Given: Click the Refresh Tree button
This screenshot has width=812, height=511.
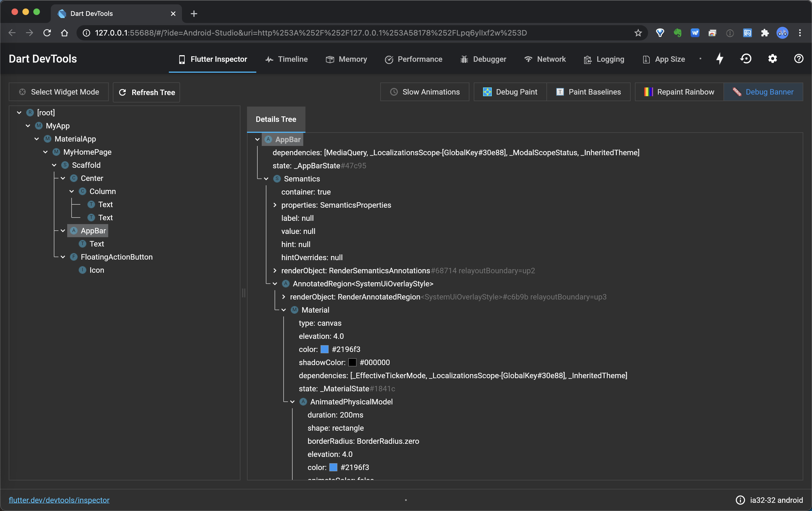Looking at the screenshot, I should pyautogui.click(x=146, y=92).
